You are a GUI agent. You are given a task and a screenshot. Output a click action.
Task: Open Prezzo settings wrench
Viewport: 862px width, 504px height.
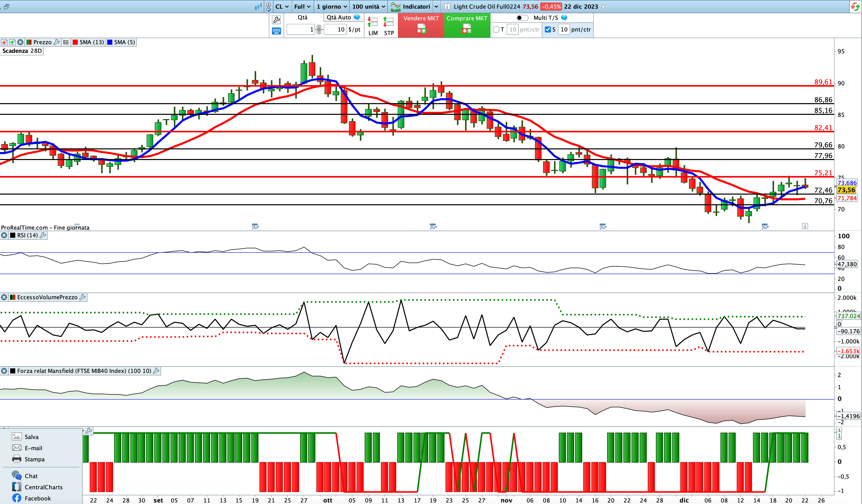pos(57,42)
